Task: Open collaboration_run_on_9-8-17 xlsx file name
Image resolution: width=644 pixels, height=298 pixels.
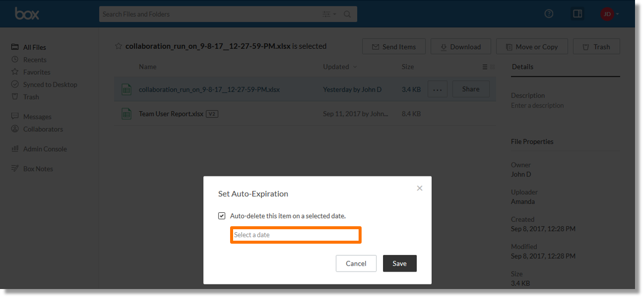Action: pos(209,90)
